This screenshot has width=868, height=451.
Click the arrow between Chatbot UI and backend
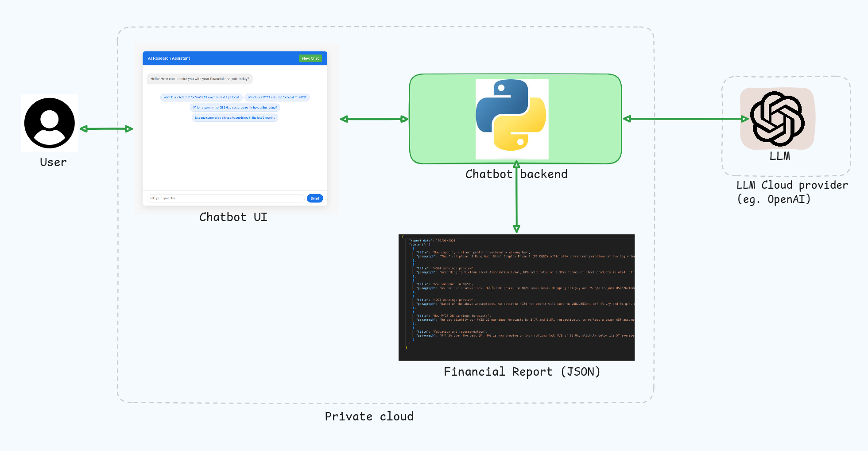point(374,119)
